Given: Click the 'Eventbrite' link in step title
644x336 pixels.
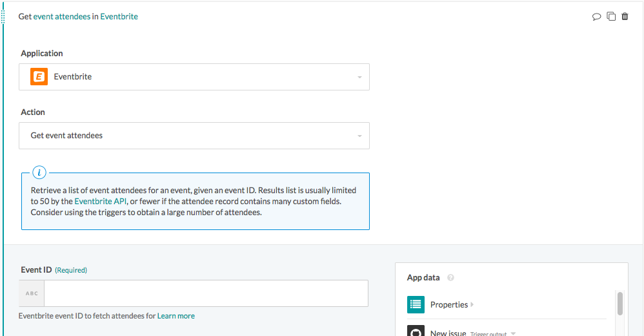Looking at the screenshot, I should pos(119,17).
